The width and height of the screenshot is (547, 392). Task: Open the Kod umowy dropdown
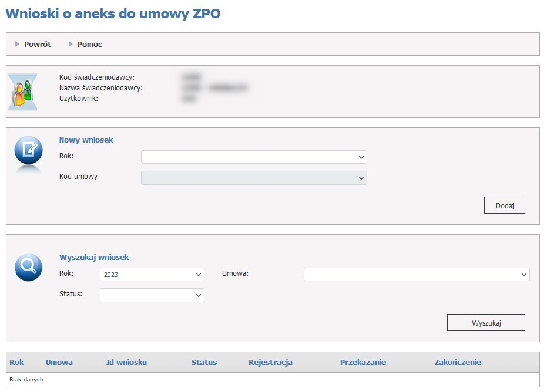pos(254,178)
